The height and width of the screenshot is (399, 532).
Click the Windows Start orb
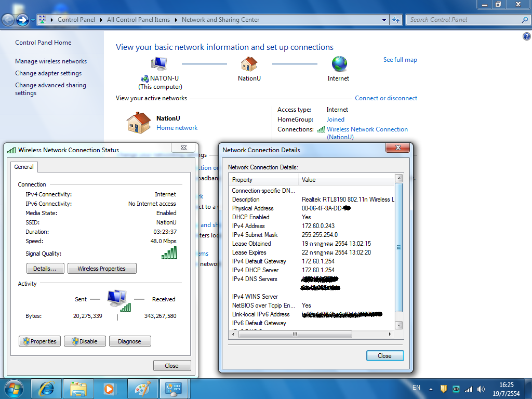14,388
